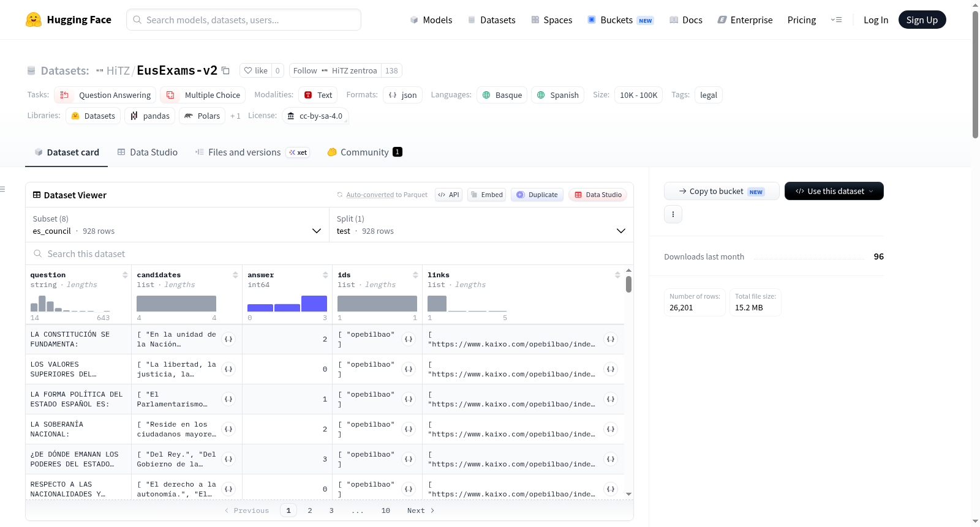
Task: Show the +1 more libraries
Action: tap(235, 116)
